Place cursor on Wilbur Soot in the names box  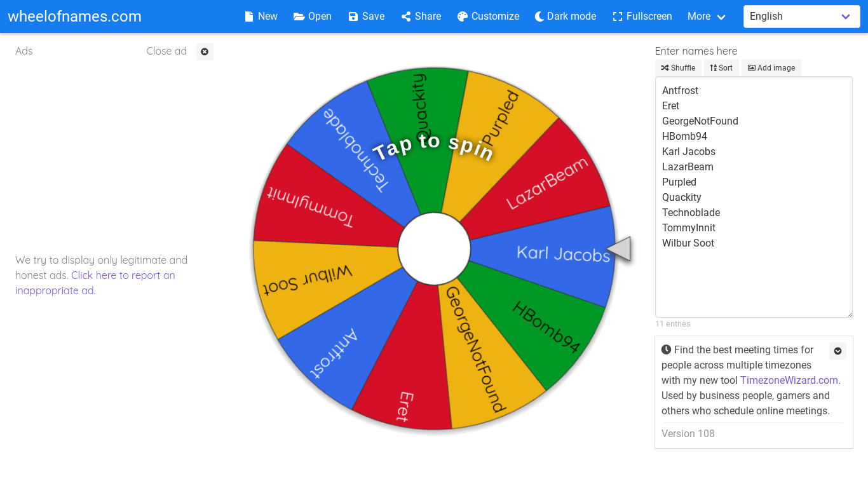pos(688,243)
